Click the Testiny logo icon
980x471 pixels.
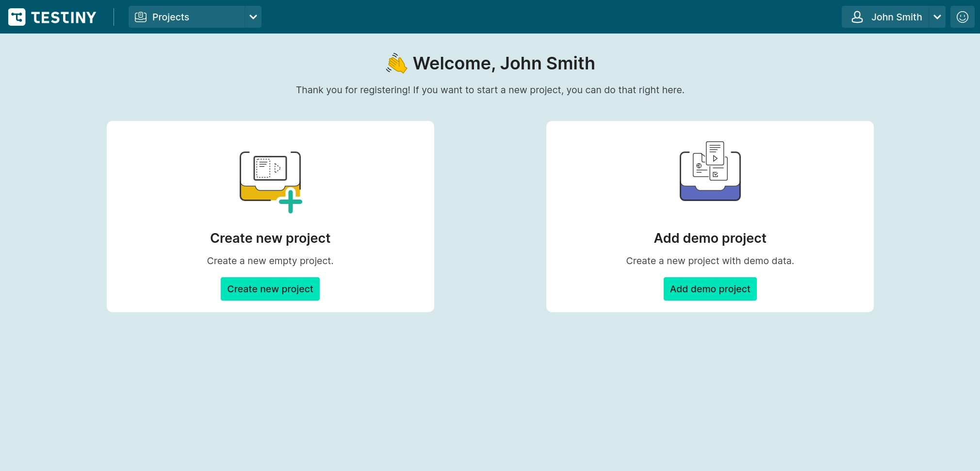17,17
